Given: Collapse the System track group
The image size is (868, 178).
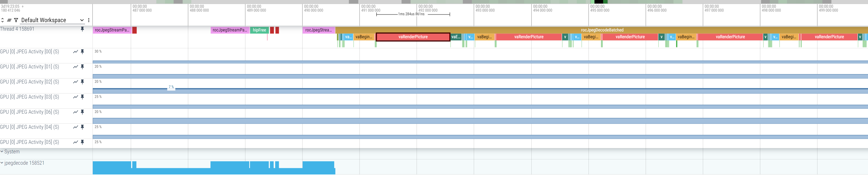Looking at the screenshot, I should tap(2, 152).
